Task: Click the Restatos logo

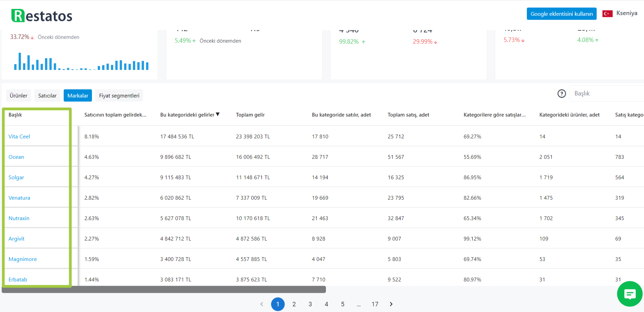Action: pos(42,16)
